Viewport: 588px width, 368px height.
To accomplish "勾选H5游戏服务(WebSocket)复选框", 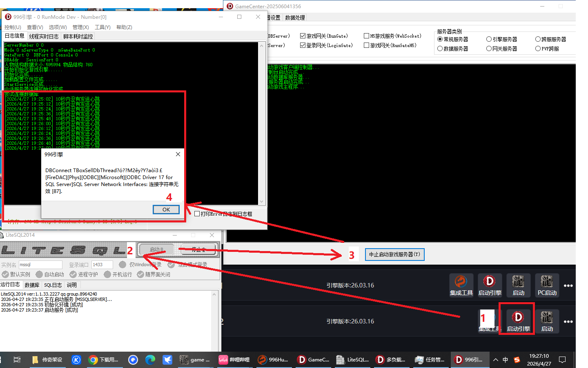I will point(366,36).
